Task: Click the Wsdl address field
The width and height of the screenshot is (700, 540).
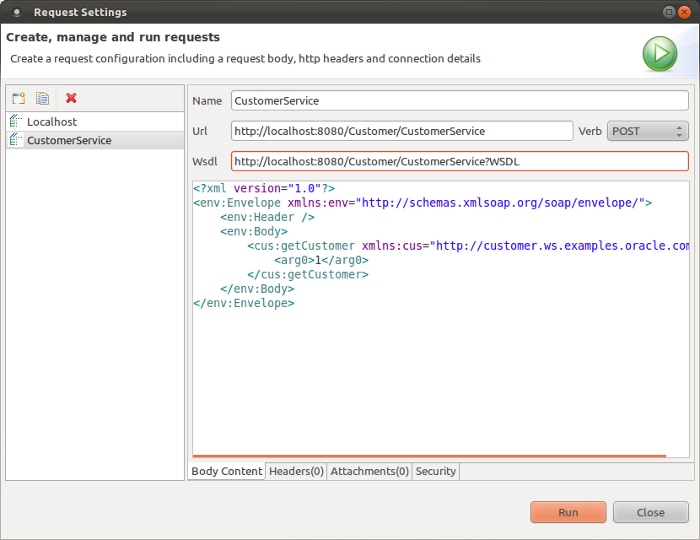Action: coord(459,161)
